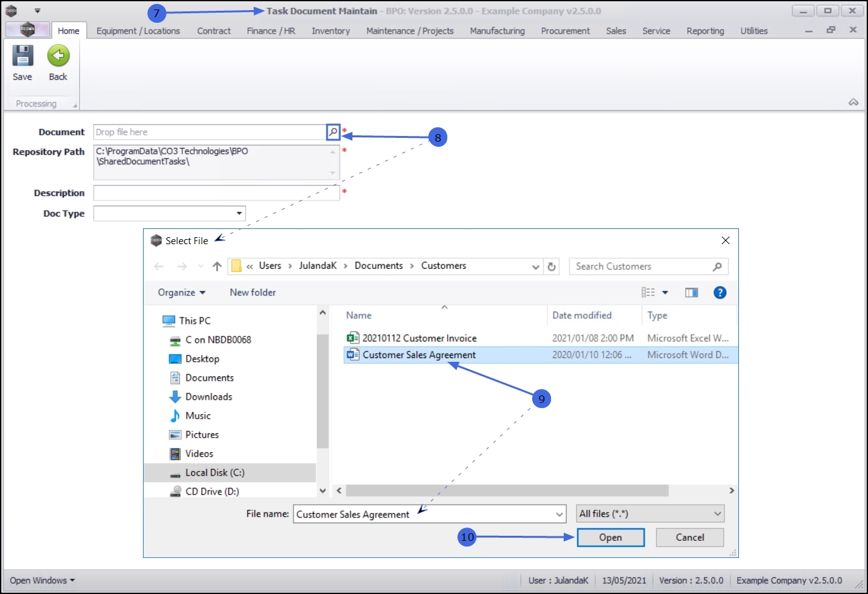This screenshot has height=594, width=868.
Task: Open the All files type filter dropdown
Action: tap(650, 514)
